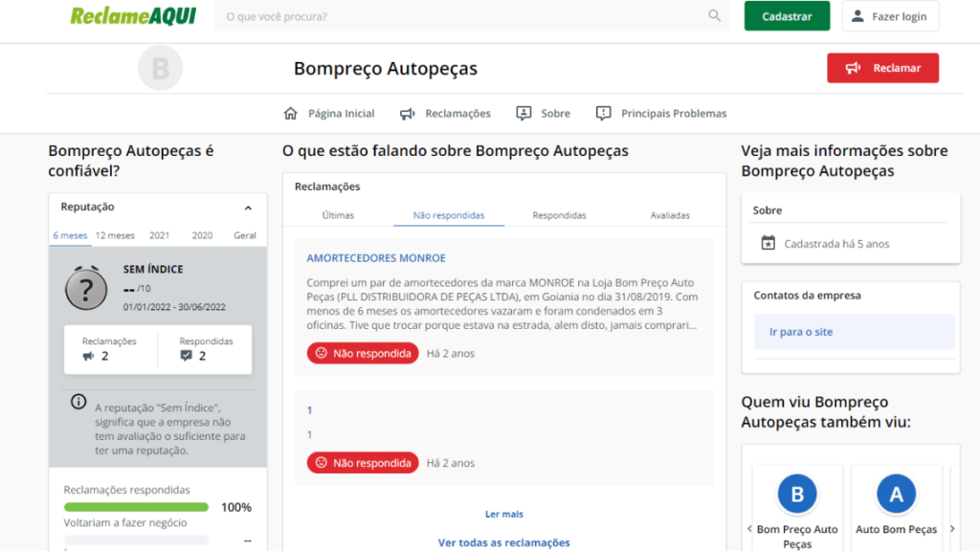
Task: Click the Bompreço Autopeças avatar circle
Action: pyautogui.click(x=160, y=69)
